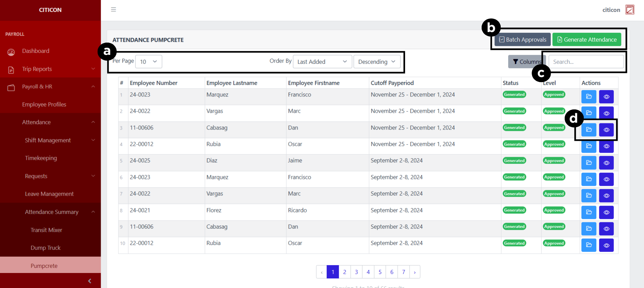Click folder icon for Diaz Jaime row
Viewport: 644px width, 288px height.
coord(589,163)
